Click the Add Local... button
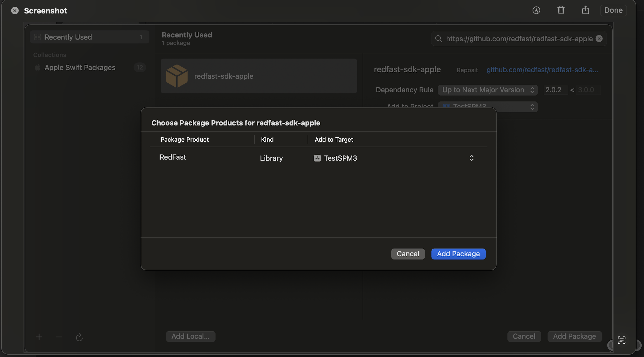 tap(190, 336)
